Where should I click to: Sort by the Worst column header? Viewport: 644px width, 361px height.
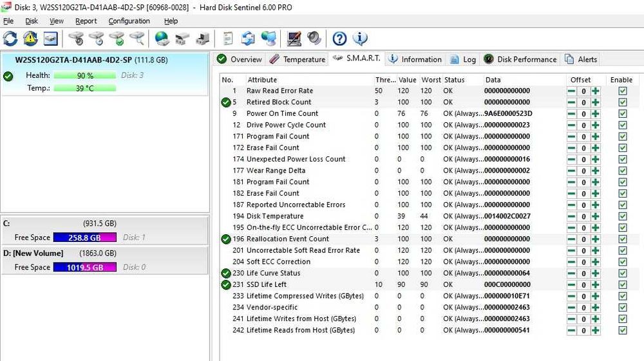tap(431, 80)
